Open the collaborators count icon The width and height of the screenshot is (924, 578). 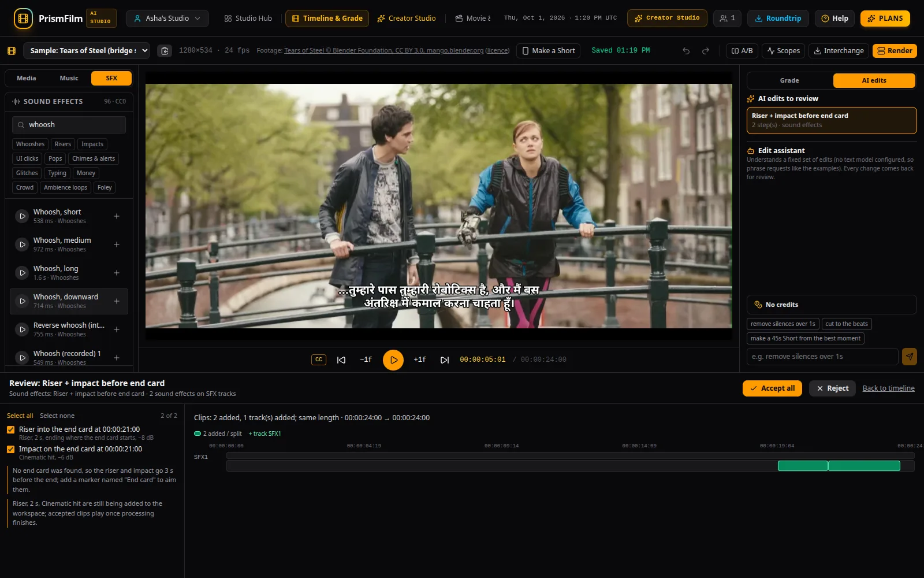tap(727, 18)
